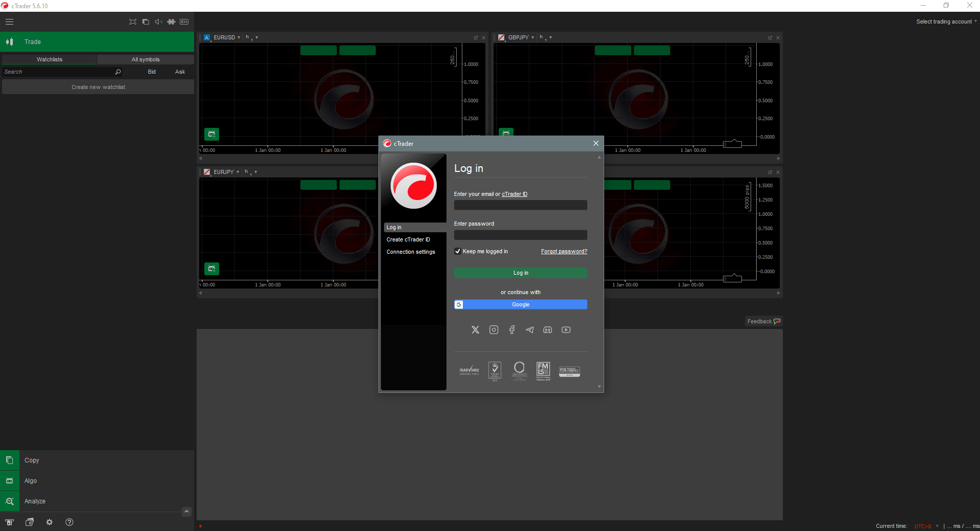Click the green Log in button
Screen dimensions: 980x531
[x=520, y=273]
